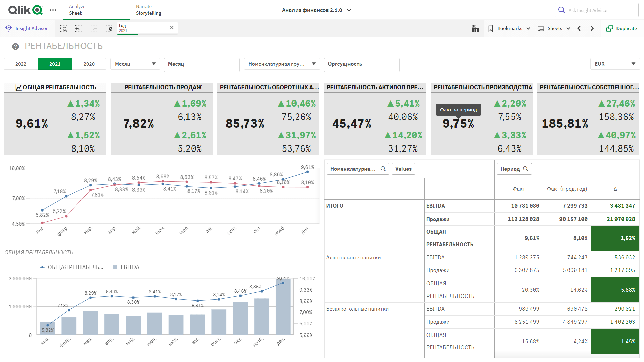
Task: Search in the Период column
Action: click(526, 169)
